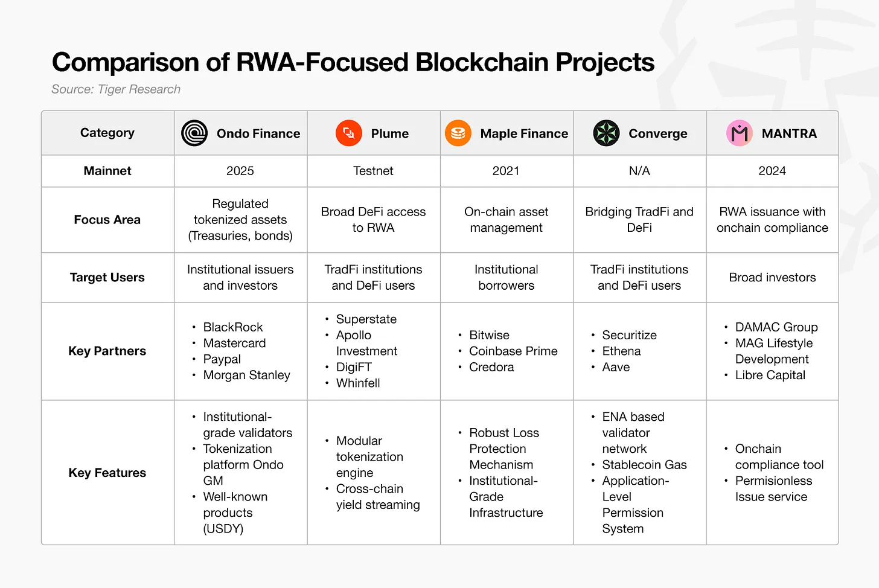Select Securitize in the Converge partners list
The image size is (879, 588).
pos(629,335)
